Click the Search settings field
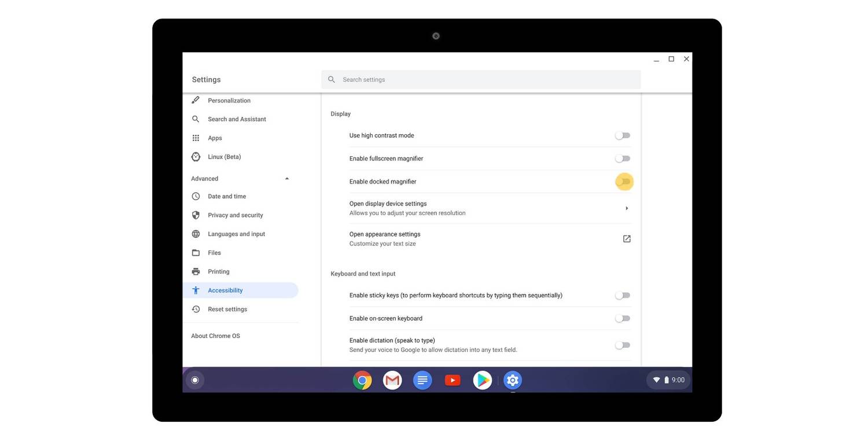Screen dimensions: 868x434 click(480, 80)
